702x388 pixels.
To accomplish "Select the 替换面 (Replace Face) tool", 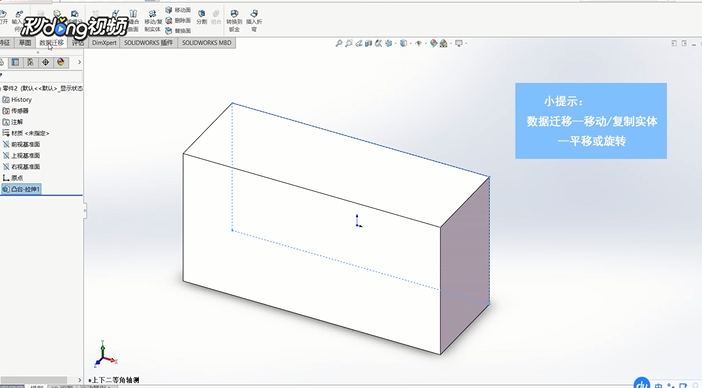I will point(178,31).
